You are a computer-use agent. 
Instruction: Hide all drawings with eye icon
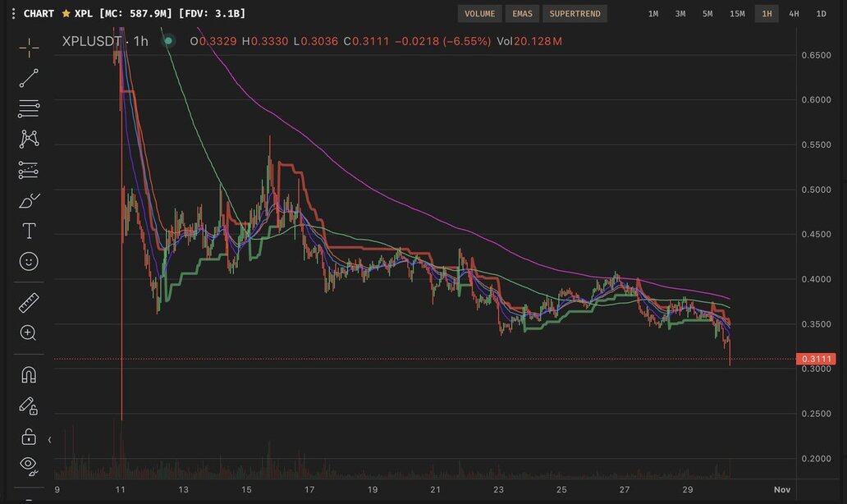click(x=29, y=465)
